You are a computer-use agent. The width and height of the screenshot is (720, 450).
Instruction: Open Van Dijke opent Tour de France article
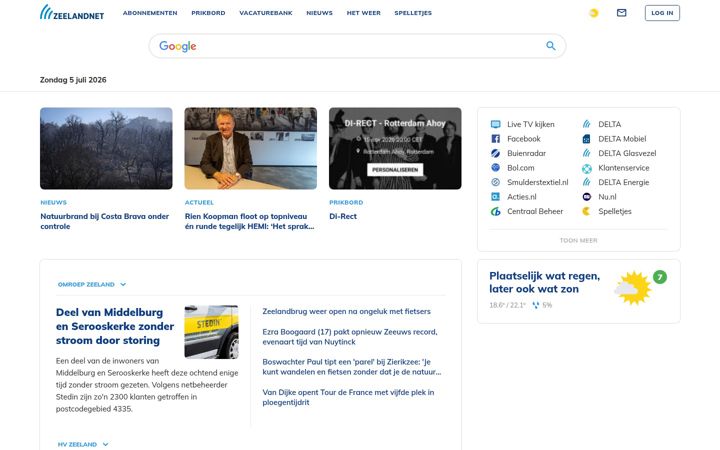[348, 397]
